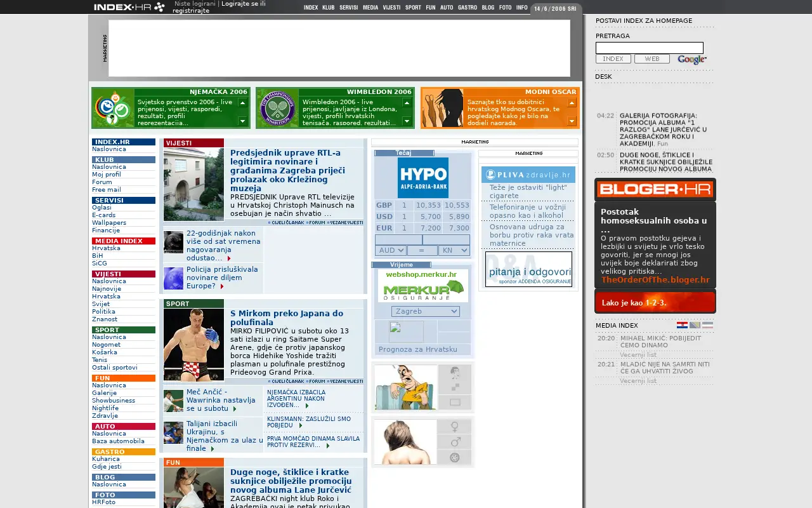Open the Bloger.hr logo banner
Viewport: 812px width, 508px height.
click(655, 189)
